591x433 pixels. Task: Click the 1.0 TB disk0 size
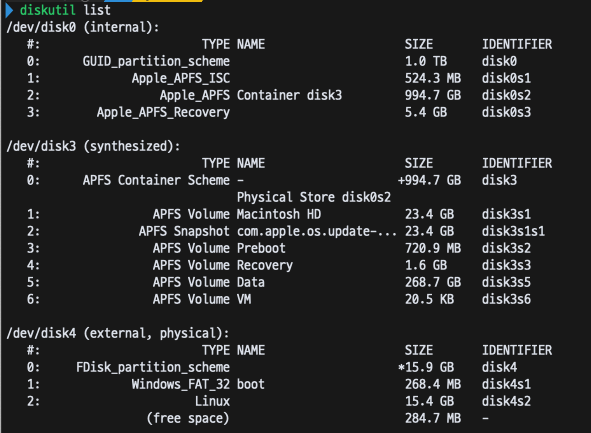tap(426, 61)
